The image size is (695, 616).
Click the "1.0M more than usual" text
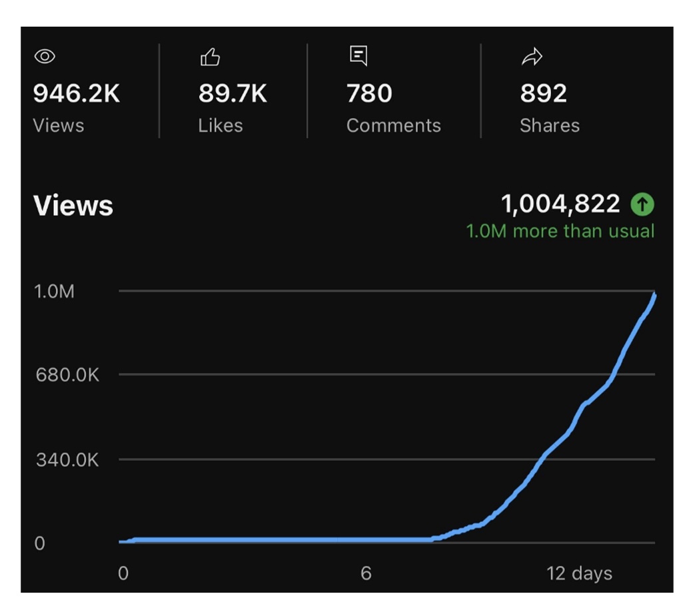(560, 232)
